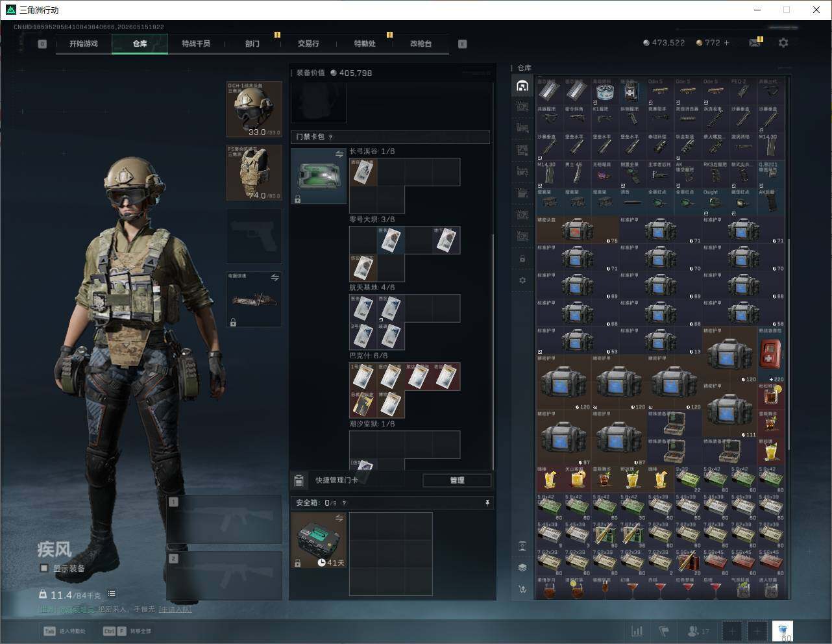This screenshot has height=644, width=832.
Task: Toggle the 显示装备 checkbox
Action: click(x=44, y=568)
